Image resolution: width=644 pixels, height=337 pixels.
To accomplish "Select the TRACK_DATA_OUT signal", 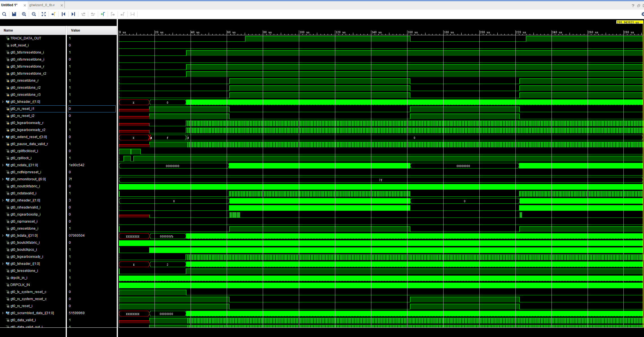I will (x=26, y=38).
